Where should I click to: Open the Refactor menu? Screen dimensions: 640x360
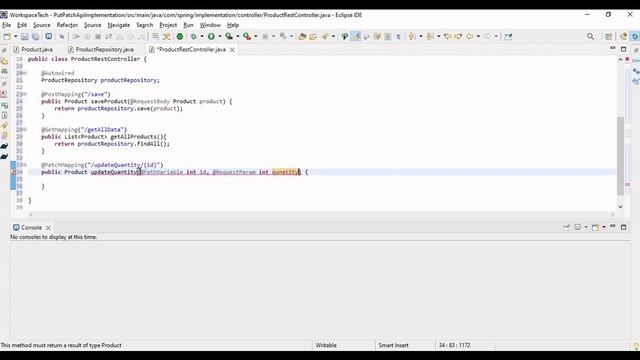coord(67,25)
